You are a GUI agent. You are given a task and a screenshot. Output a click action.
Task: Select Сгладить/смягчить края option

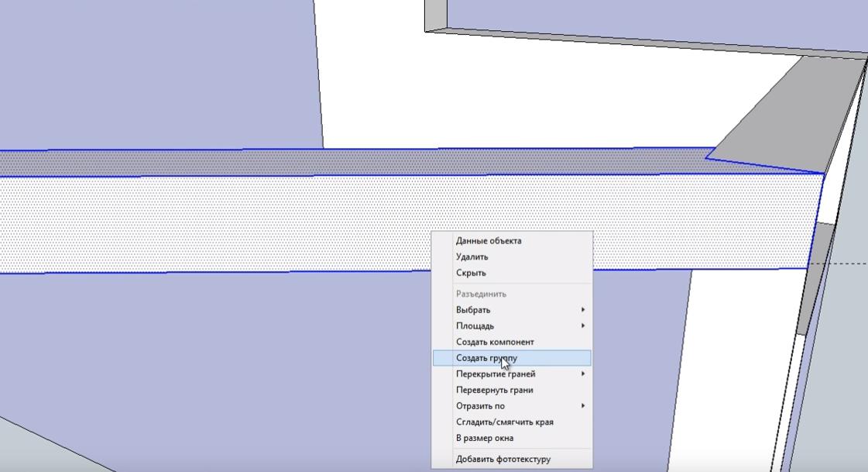click(504, 422)
